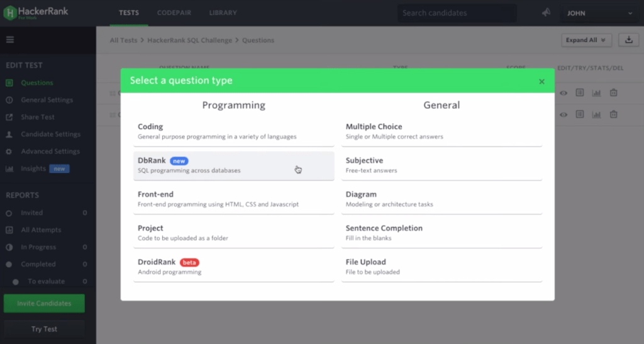The width and height of the screenshot is (644, 344).
Task: Choose the Multiple Choice question type
Action: (441, 131)
